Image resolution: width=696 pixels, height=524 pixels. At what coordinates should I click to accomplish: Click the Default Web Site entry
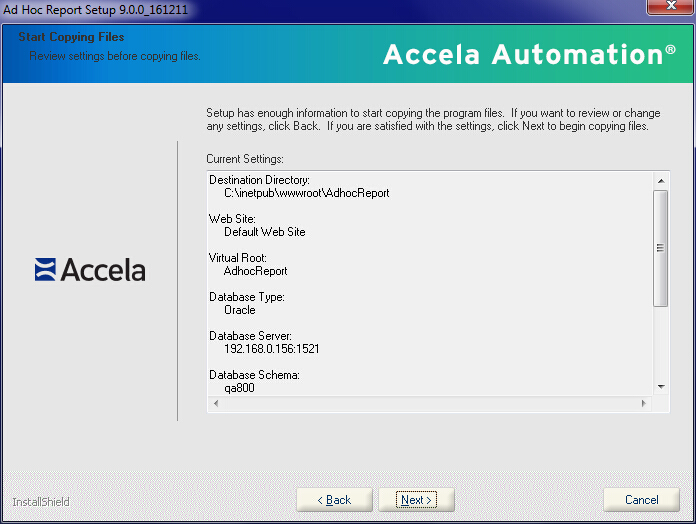coord(264,232)
